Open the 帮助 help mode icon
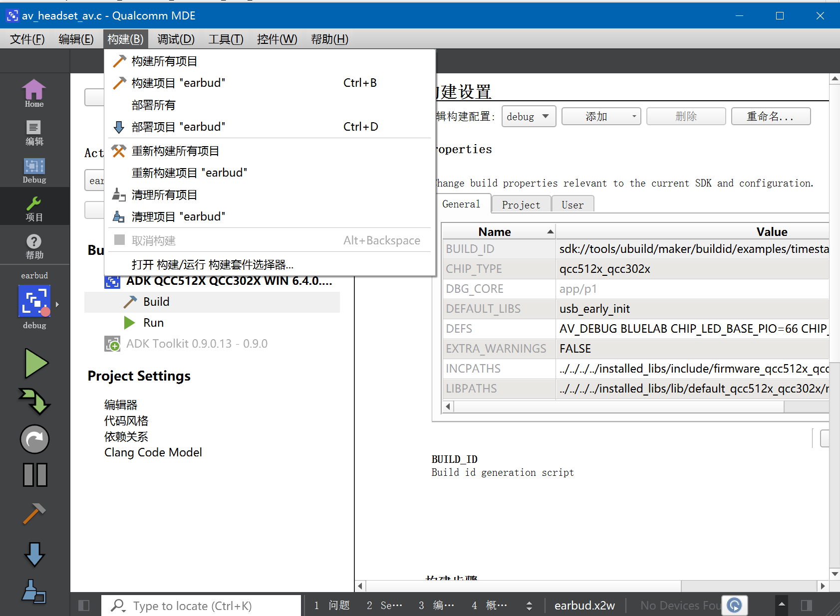The image size is (840, 616). [x=34, y=247]
